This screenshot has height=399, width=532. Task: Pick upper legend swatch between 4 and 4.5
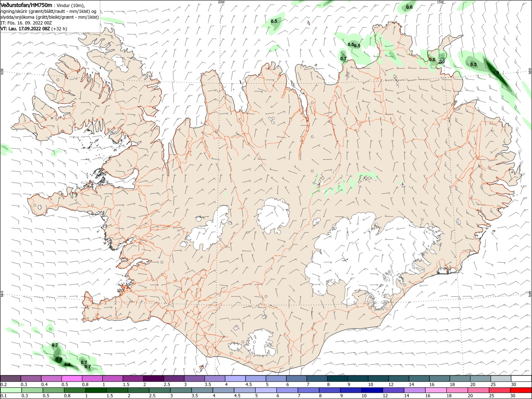235,379
